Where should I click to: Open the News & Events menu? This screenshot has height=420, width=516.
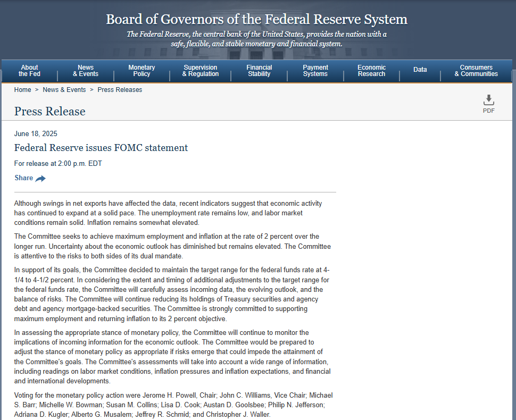(x=86, y=71)
